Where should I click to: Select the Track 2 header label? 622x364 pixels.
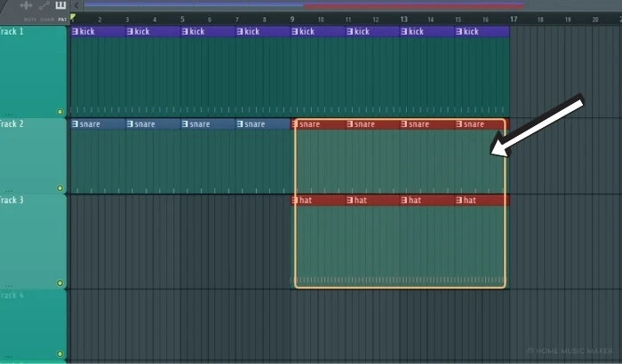(x=12, y=123)
